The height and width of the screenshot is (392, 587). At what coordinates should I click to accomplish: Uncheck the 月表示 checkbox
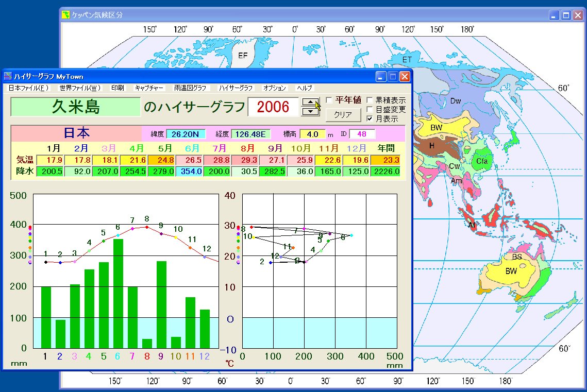coord(370,118)
